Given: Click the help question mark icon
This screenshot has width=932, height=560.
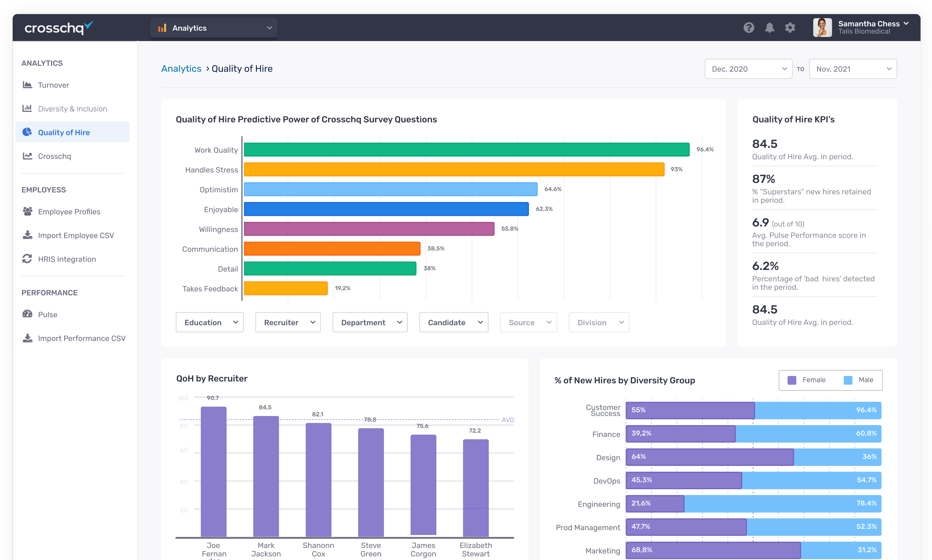Looking at the screenshot, I should click(749, 27).
